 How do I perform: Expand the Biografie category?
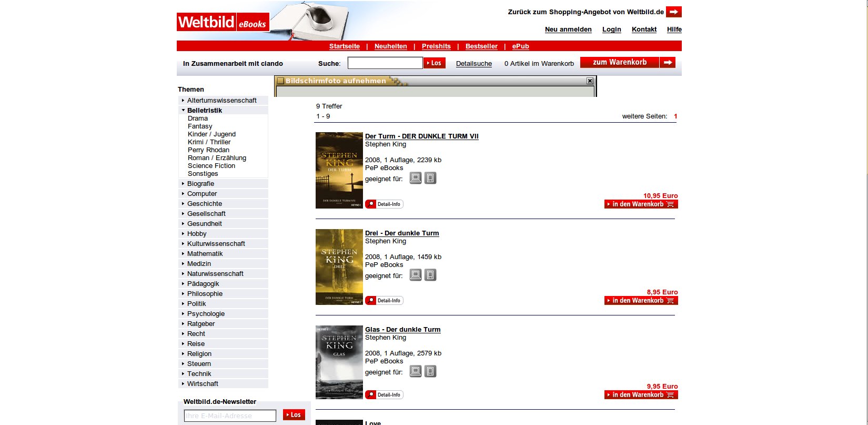(183, 183)
